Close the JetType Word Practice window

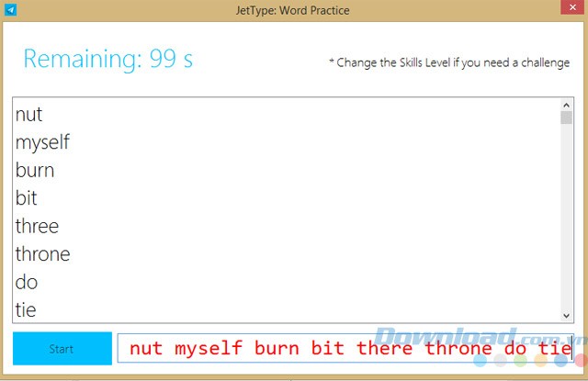tap(571, 9)
